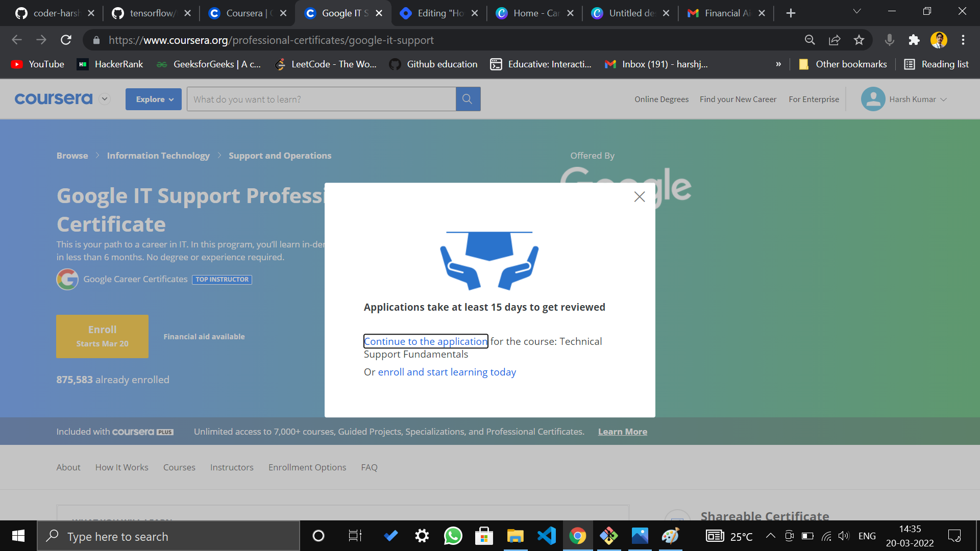The image size is (980, 551).
Task: Open the LeetCode bookmark
Action: tap(326, 64)
